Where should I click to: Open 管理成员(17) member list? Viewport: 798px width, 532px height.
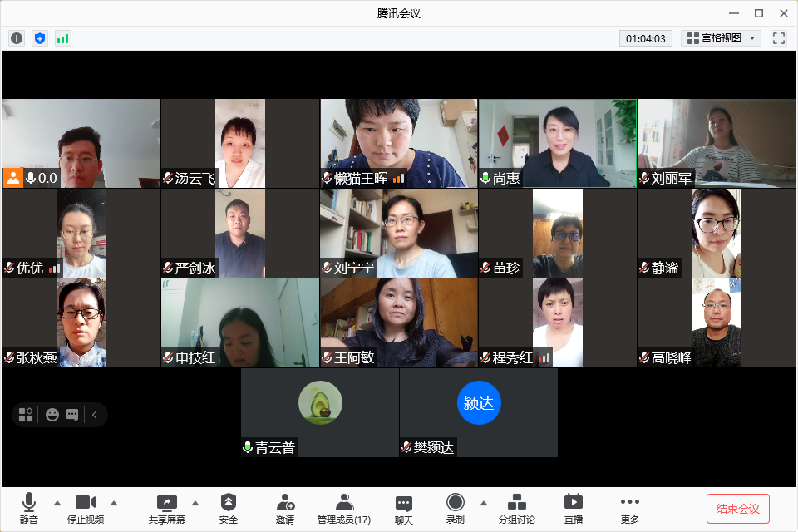coord(344,508)
